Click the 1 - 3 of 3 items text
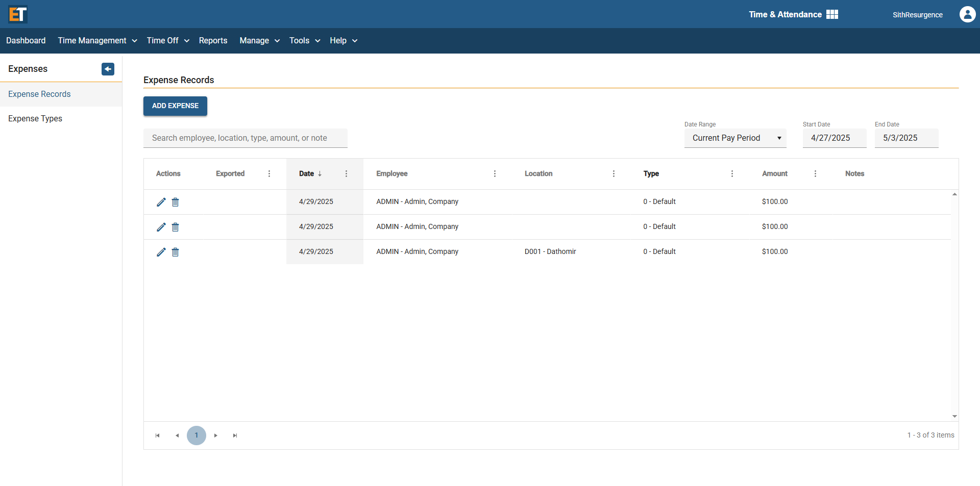The width and height of the screenshot is (980, 486). pyautogui.click(x=930, y=436)
